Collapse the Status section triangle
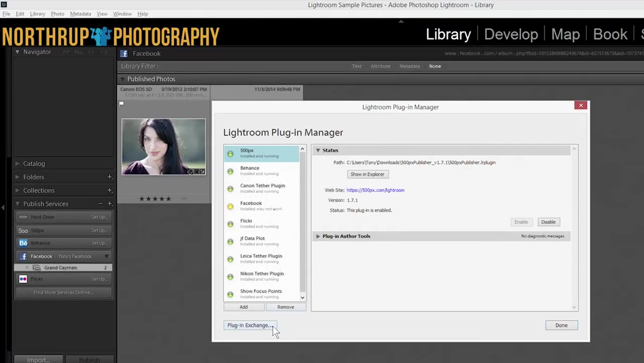644x363 pixels. pyautogui.click(x=318, y=150)
